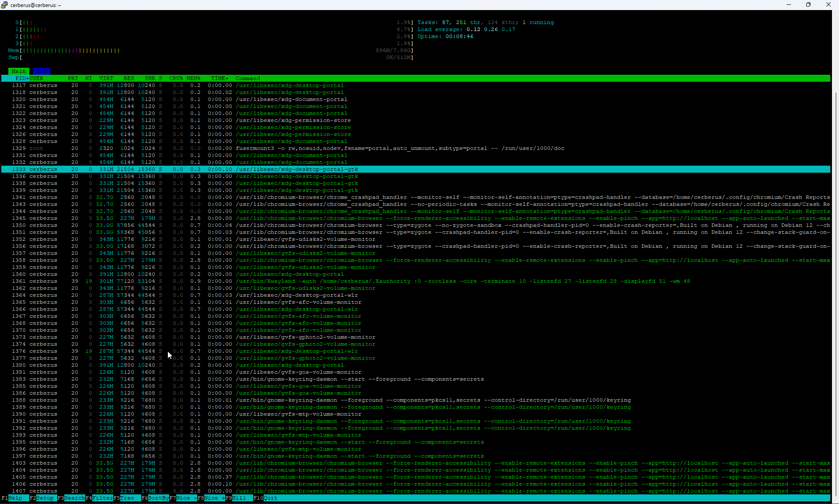839x504 pixels.
Task: Select chromium-browser process PID 1405
Action: coord(415,477)
